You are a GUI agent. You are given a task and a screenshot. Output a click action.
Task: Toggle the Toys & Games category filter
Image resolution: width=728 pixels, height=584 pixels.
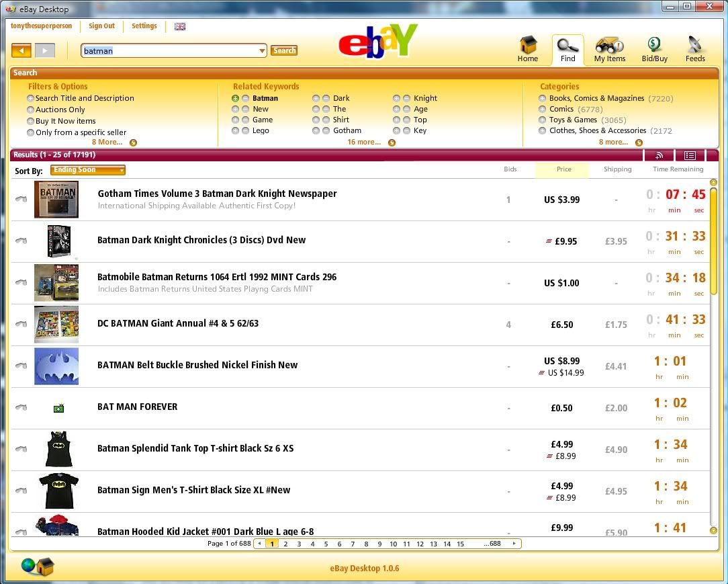pyautogui.click(x=542, y=120)
